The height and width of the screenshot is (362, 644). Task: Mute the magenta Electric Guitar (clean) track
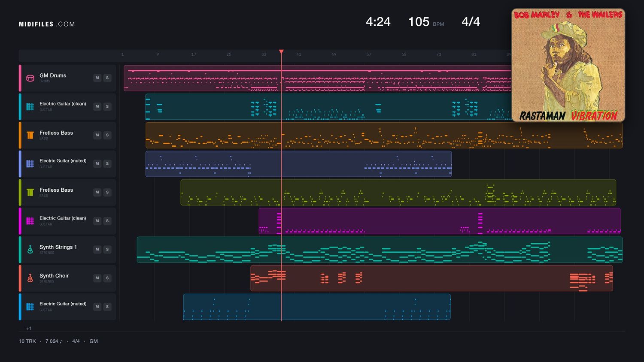click(97, 221)
